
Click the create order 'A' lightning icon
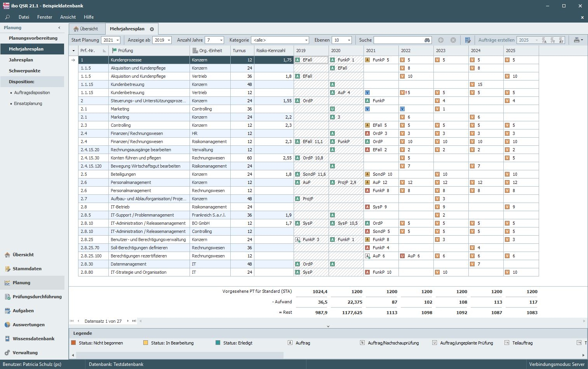click(x=544, y=40)
